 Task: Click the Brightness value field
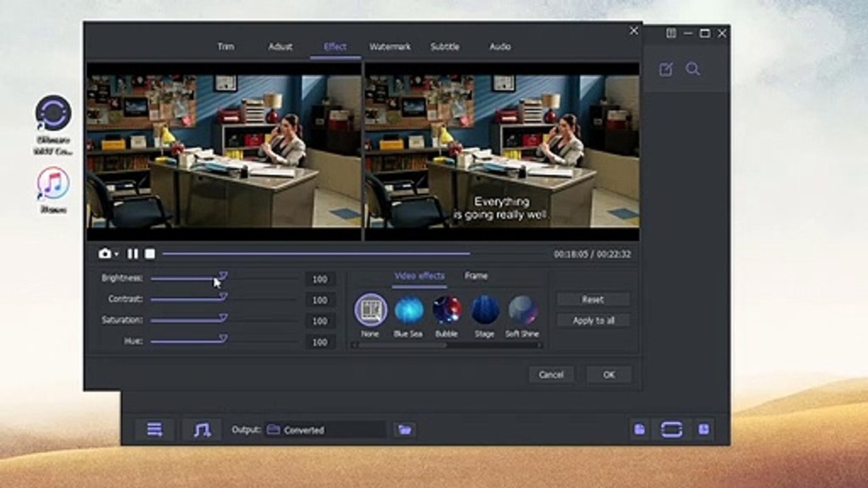point(320,279)
